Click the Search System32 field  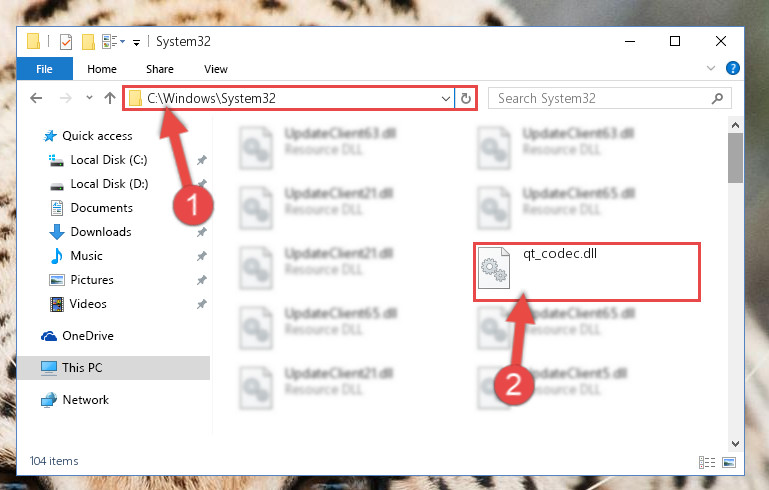602,99
